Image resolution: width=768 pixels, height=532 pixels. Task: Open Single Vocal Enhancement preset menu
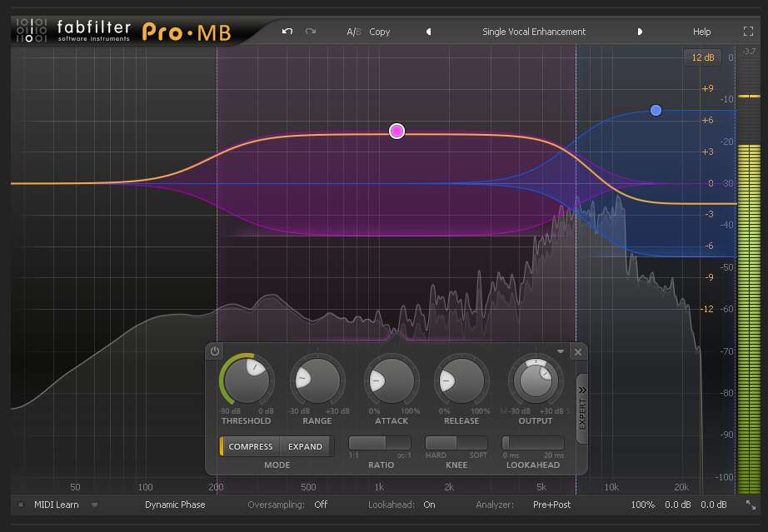534,32
